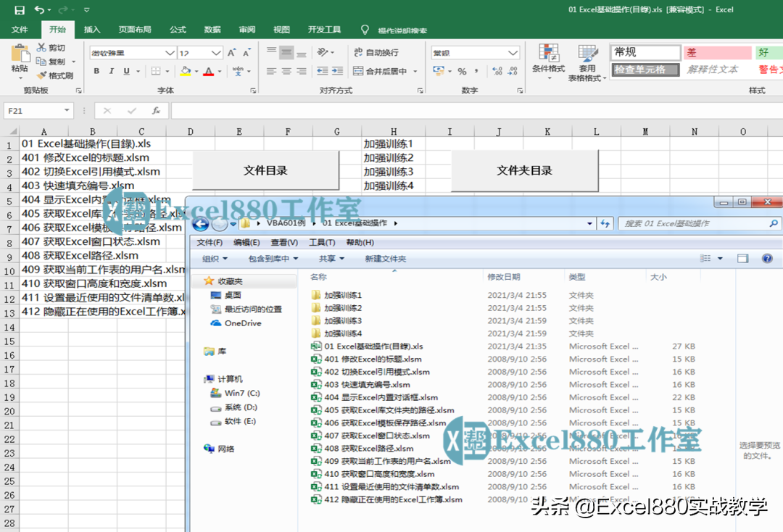Switch to the 公式 ribbon tab
The height and width of the screenshot is (532, 783).
(178, 30)
